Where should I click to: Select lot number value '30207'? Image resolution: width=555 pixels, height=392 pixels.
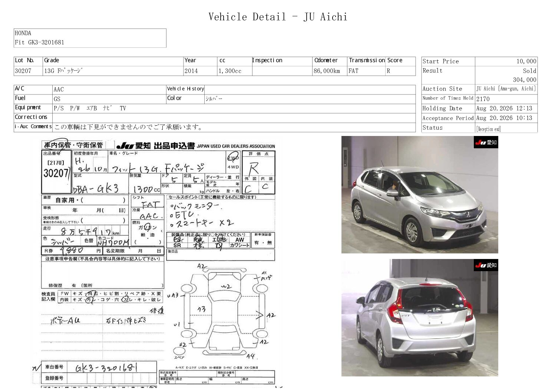point(23,71)
